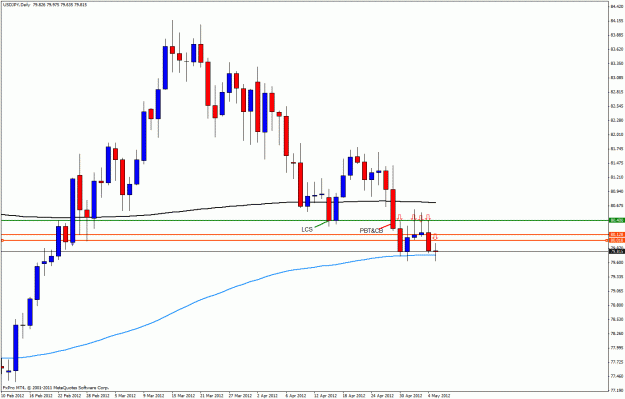Select the PBT&CB text label
625x399 pixels.
coord(371,230)
